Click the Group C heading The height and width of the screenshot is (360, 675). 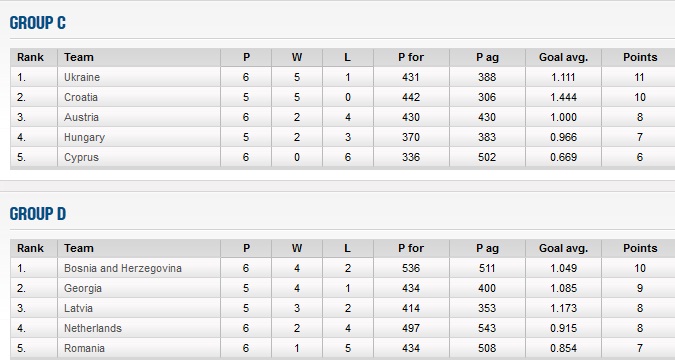(x=37, y=23)
